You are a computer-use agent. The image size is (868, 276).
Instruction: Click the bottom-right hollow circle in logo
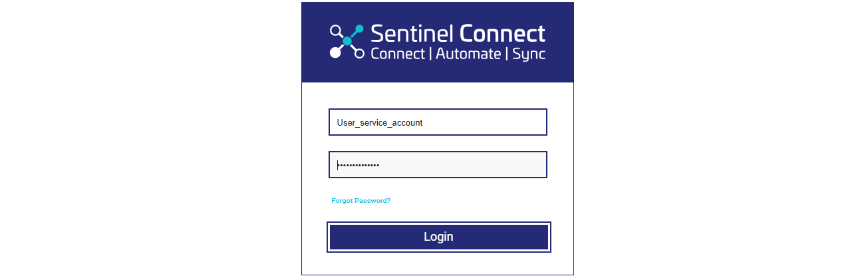(x=359, y=54)
